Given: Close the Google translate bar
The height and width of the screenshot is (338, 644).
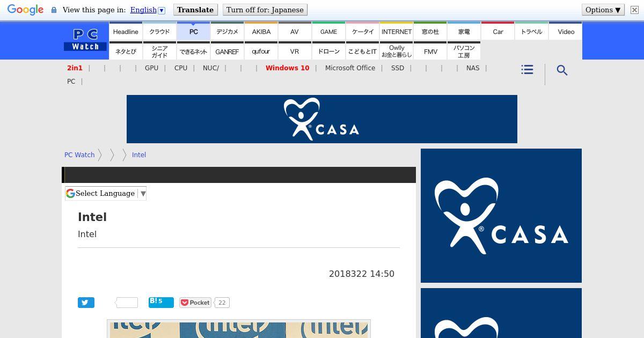Looking at the screenshot, I should [634, 10].
